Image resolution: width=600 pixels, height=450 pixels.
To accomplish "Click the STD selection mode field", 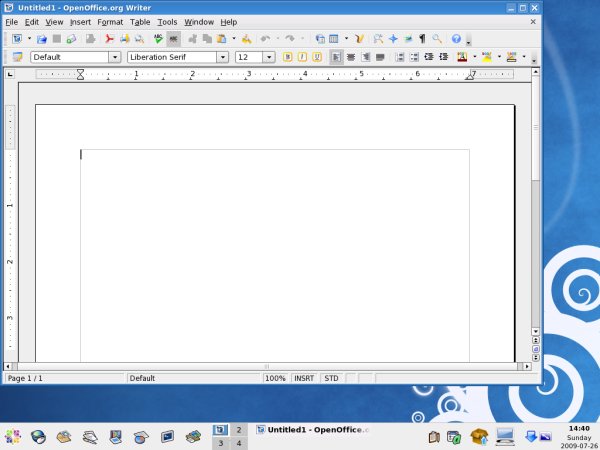I will 331,378.
